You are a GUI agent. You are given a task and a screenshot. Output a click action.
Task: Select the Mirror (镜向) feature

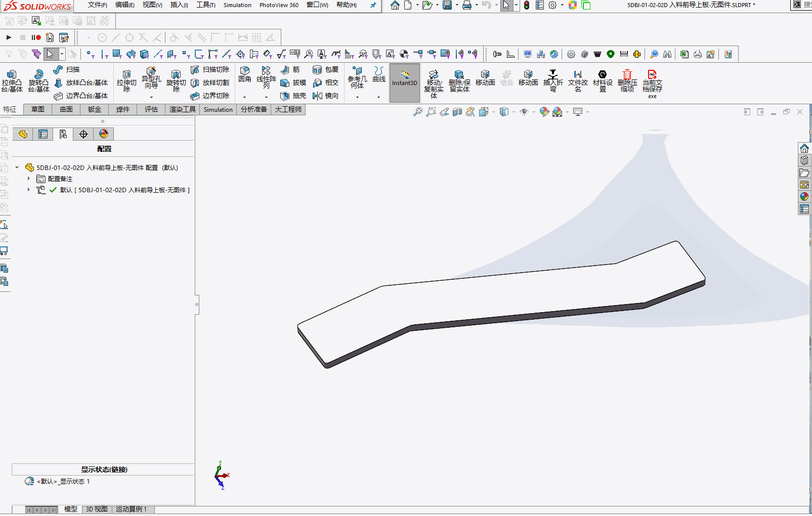tap(325, 96)
